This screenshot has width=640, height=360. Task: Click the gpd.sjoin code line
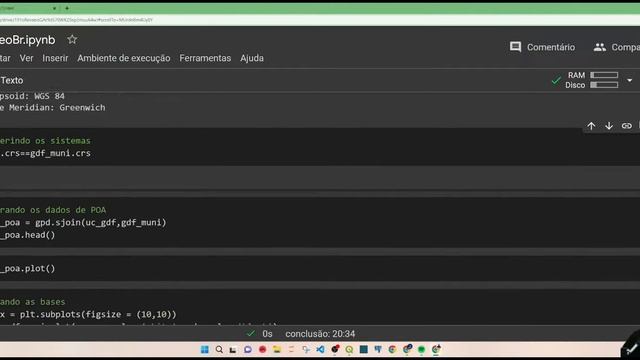[83, 222]
